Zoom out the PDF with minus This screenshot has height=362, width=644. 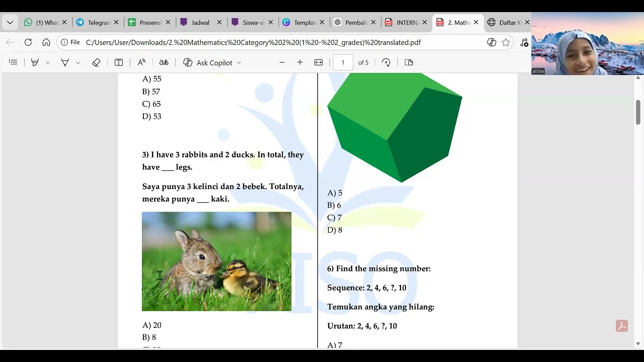(282, 62)
